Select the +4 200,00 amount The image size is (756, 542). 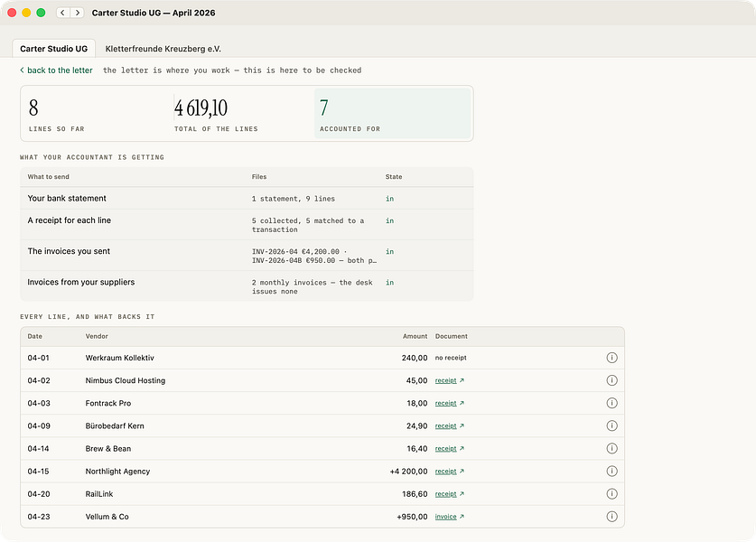[408, 472]
